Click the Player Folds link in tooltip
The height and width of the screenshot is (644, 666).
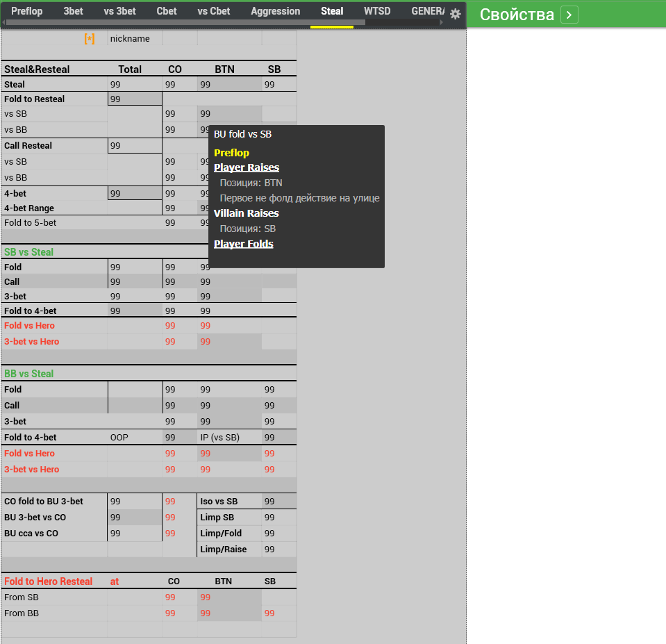pos(243,244)
